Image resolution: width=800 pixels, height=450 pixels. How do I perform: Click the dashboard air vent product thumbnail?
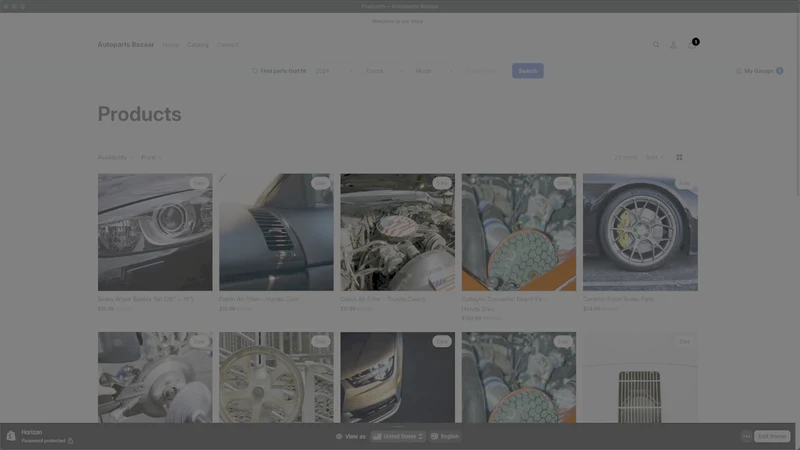tap(277, 232)
